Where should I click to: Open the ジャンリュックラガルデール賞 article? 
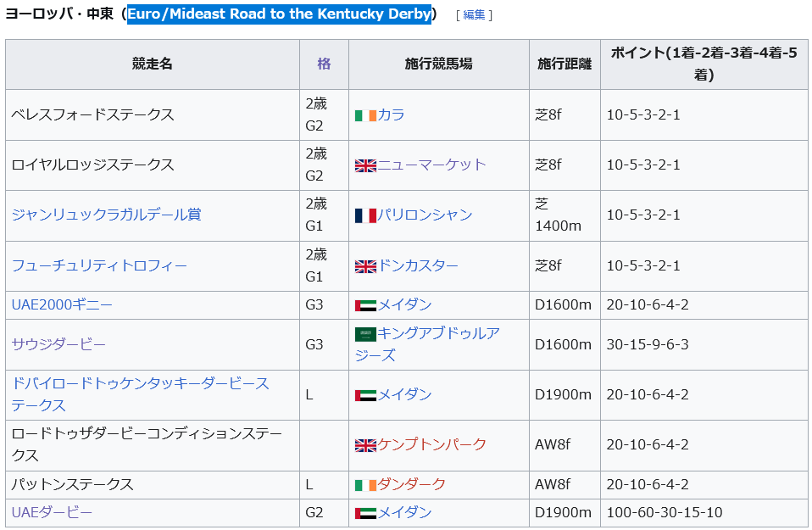(106, 215)
